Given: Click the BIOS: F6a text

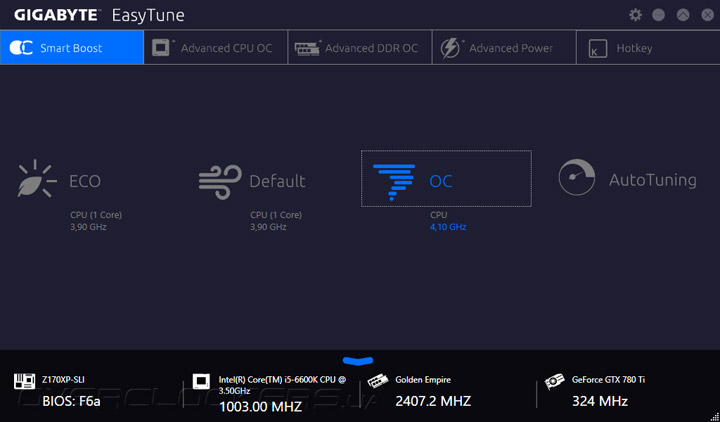Looking at the screenshot, I should click(x=71, y=401).
